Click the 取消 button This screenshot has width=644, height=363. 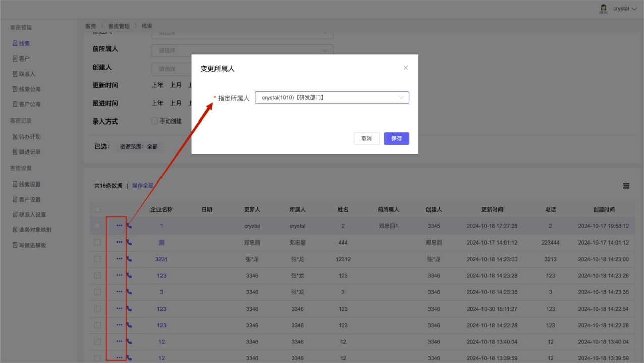[x=366, y=138]
